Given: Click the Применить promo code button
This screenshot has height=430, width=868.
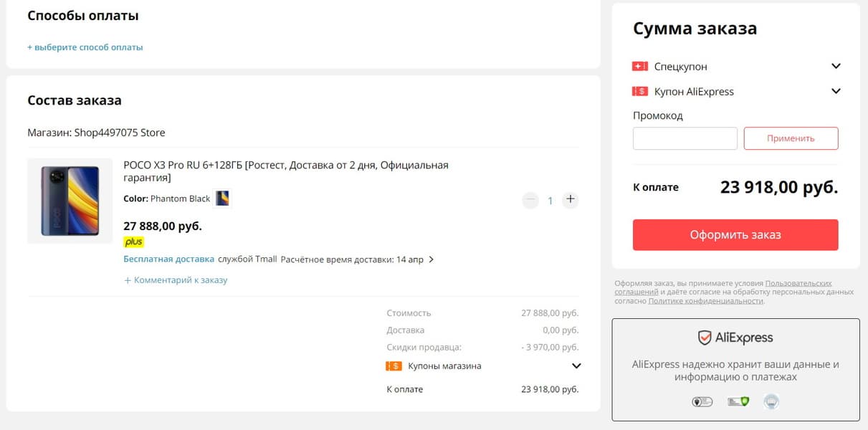Looking at the screenshot, I should coord(791,138).
